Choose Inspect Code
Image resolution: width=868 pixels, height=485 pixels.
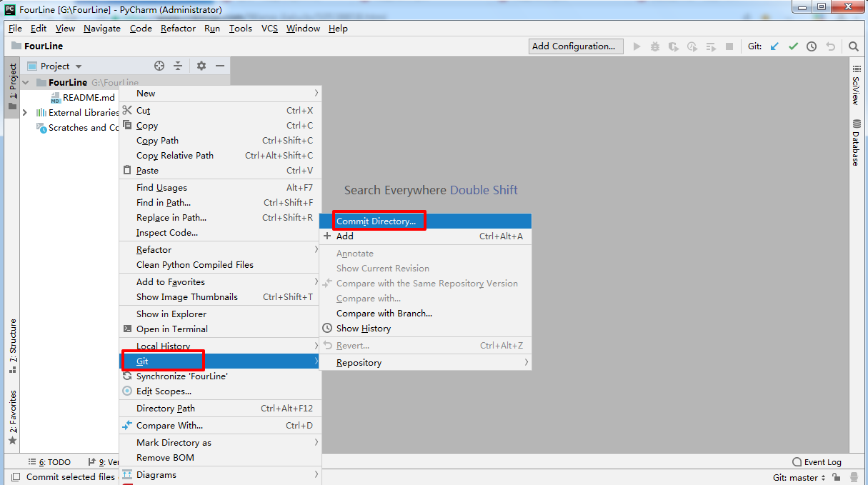[220, 233]
